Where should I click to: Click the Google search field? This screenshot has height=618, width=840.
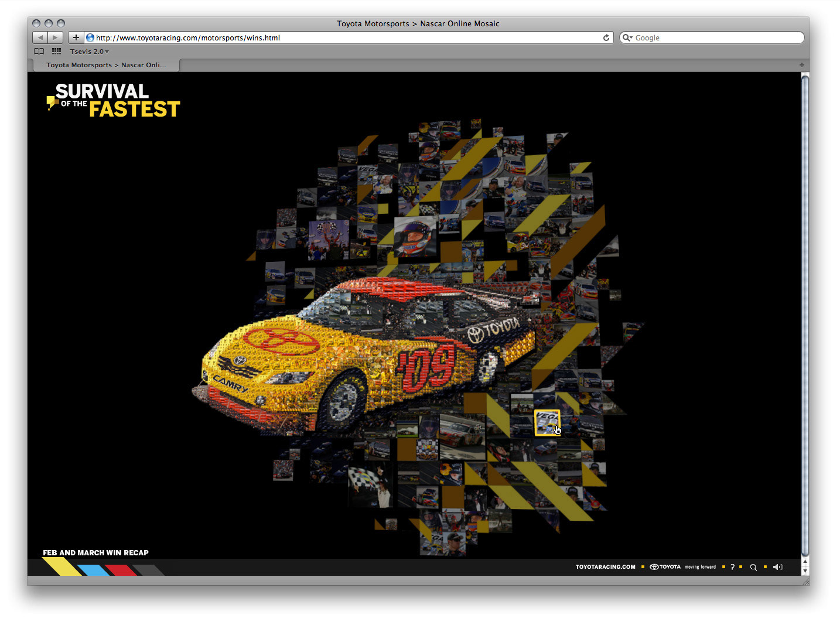712,37
